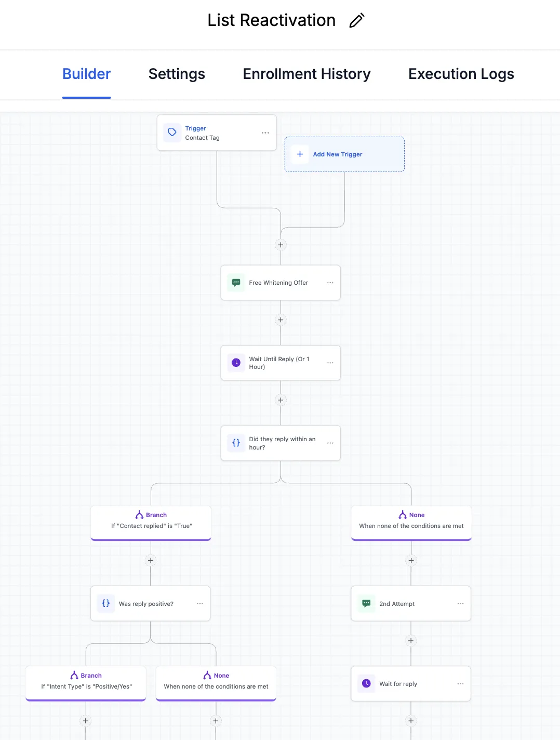Open the Enrollment History tab
Screen dimensions: 560x740
click(306, 74)
